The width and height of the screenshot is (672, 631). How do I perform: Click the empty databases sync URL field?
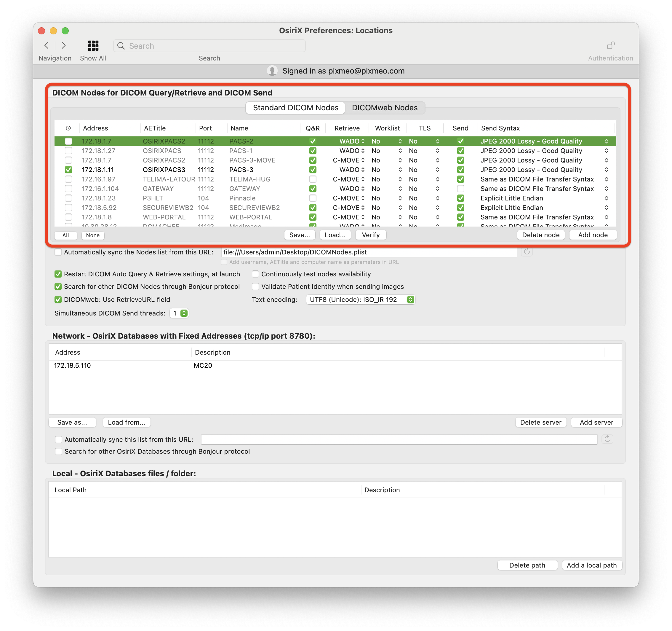pyautogui.click(x=399, y=439)
